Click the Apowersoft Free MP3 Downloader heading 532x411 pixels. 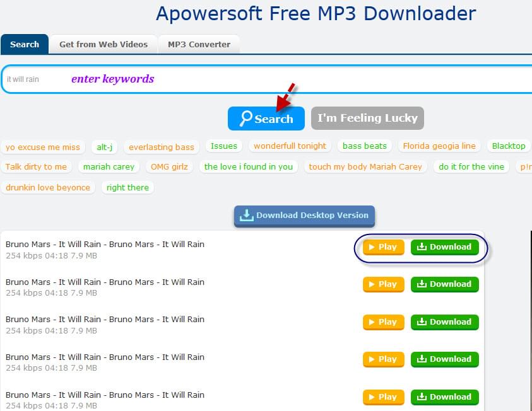tap(316, 14)
